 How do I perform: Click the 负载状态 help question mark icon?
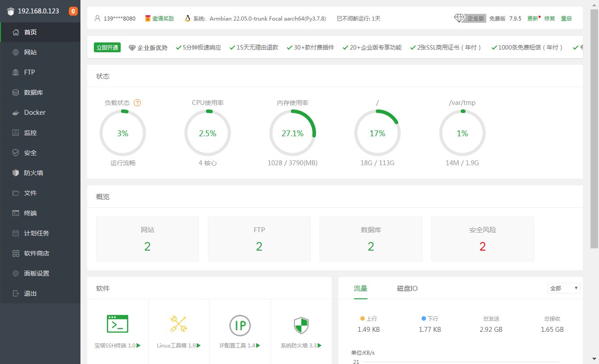(137, 103)
